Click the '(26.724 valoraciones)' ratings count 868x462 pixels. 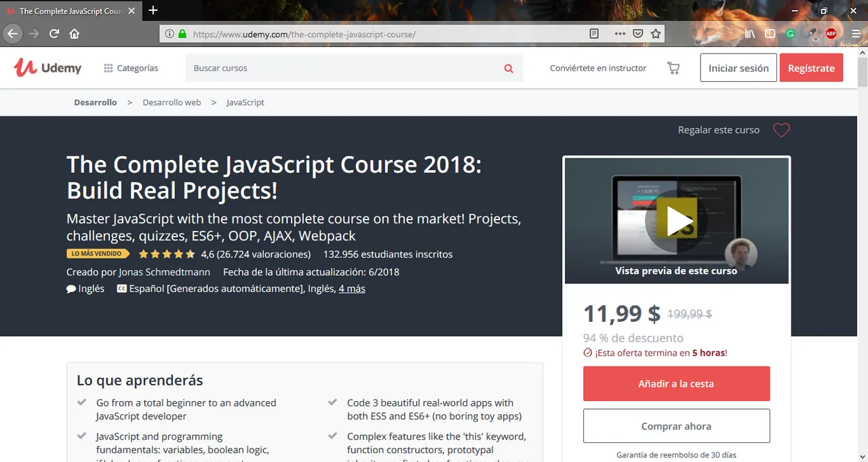[264, 254]
